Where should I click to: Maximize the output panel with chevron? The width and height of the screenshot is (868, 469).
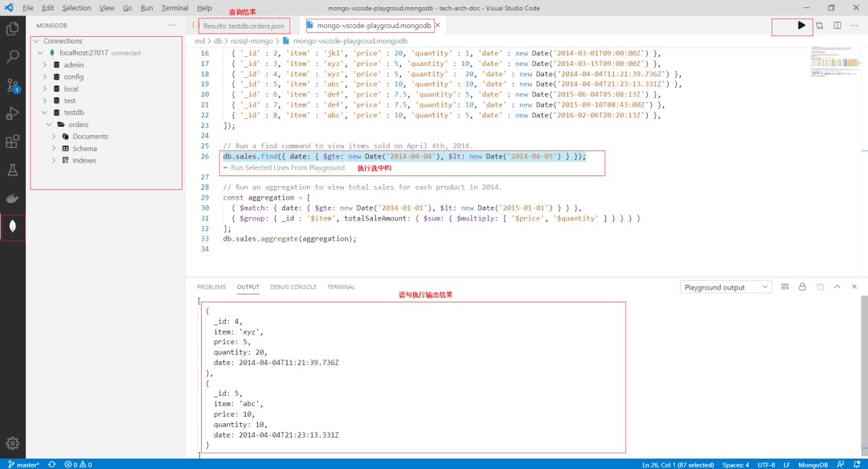(837, 287)
